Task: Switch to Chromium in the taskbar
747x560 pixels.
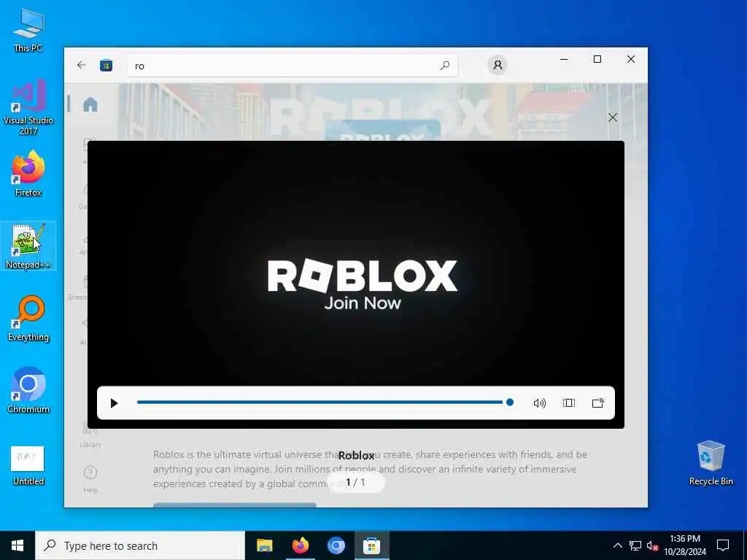Action: click(x=336, y=545)
